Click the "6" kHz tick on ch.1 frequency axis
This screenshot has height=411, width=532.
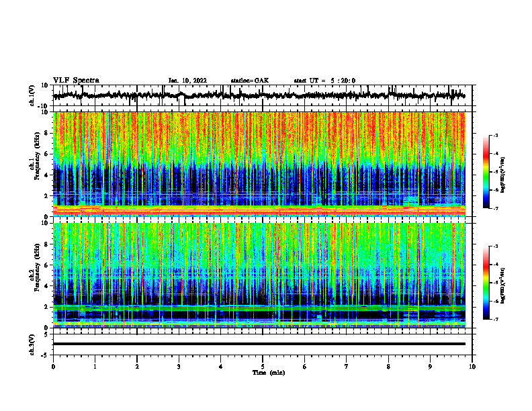[x=46, y=154]
